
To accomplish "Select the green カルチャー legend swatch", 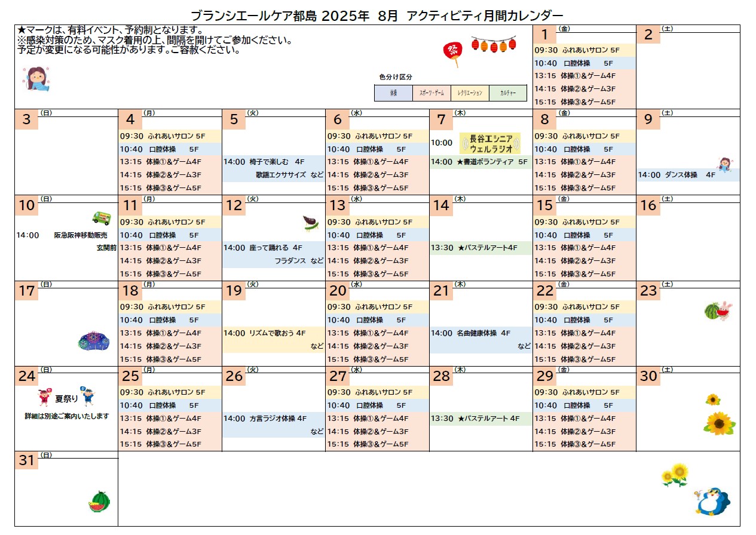I will point(508,93).
